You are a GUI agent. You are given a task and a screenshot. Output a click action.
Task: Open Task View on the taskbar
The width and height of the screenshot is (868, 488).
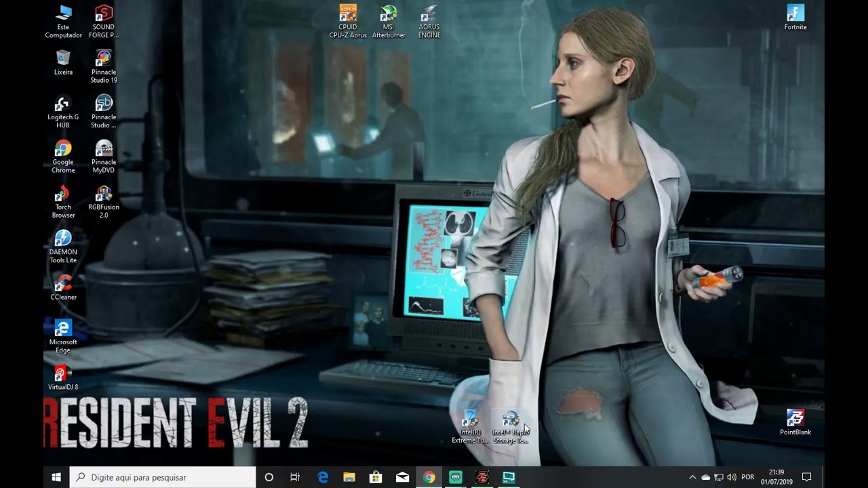(x=295, y=477)
